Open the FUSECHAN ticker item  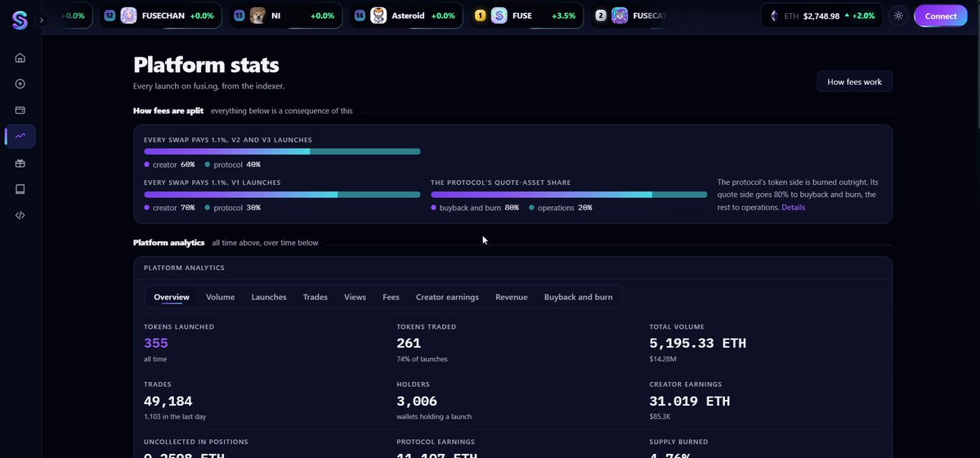coord(161,16)
